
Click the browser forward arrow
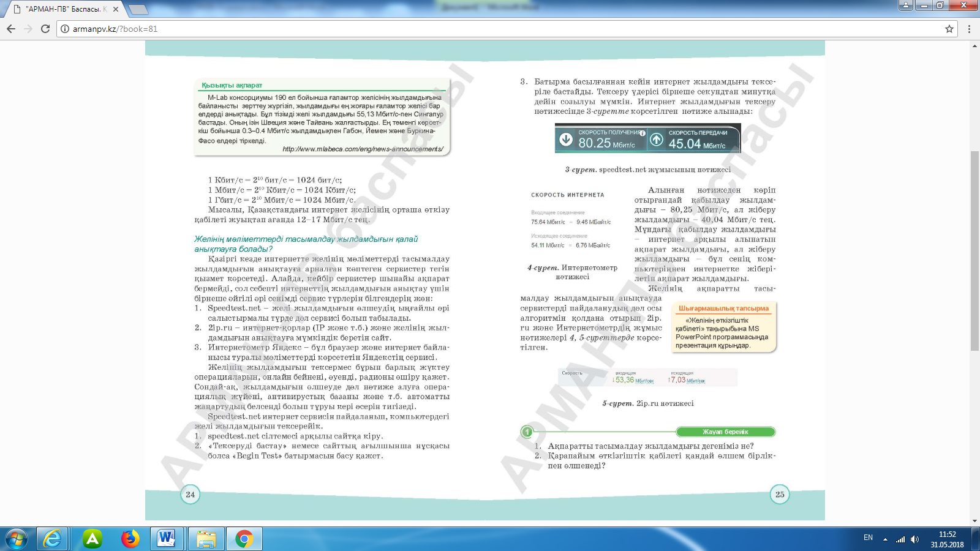coord(28,29)
